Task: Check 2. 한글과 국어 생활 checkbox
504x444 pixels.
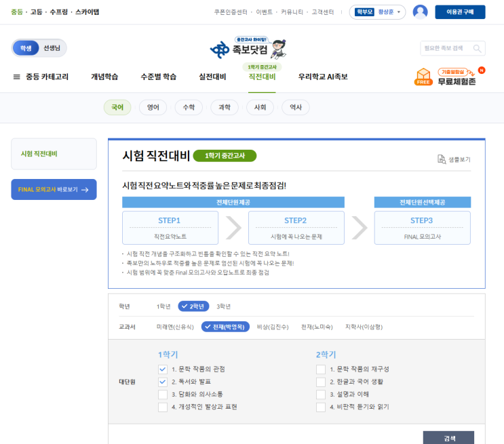Action: [x=321, y=382]
